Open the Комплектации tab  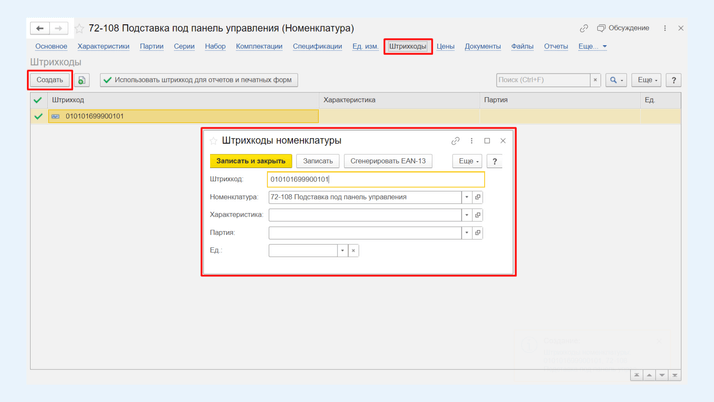tap(259, 46)
